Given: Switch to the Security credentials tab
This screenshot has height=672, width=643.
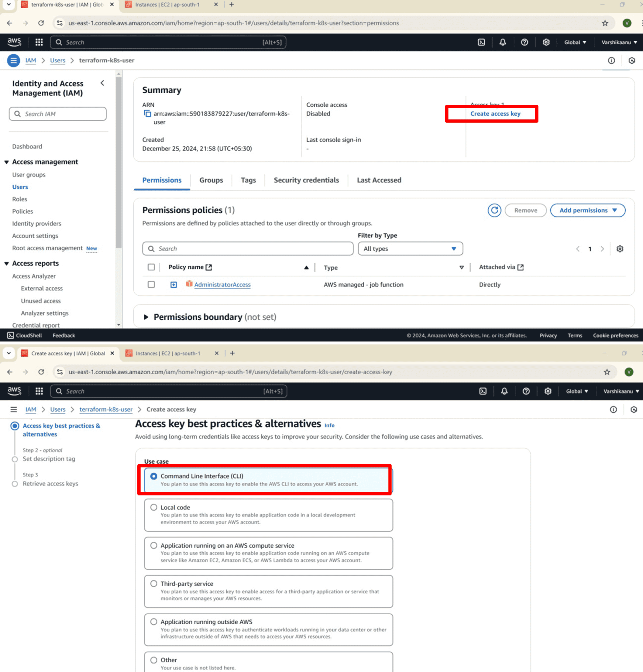Looking at the screenshot, I should (306, 180).
